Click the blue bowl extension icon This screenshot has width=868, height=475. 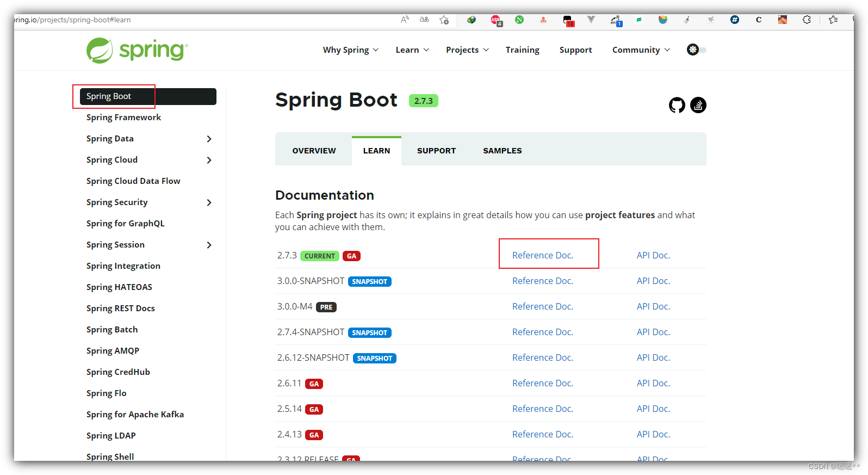point(663,20)
